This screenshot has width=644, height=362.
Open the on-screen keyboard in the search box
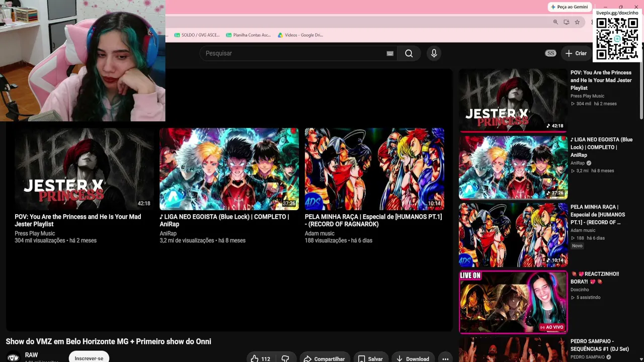pos(390,53)
